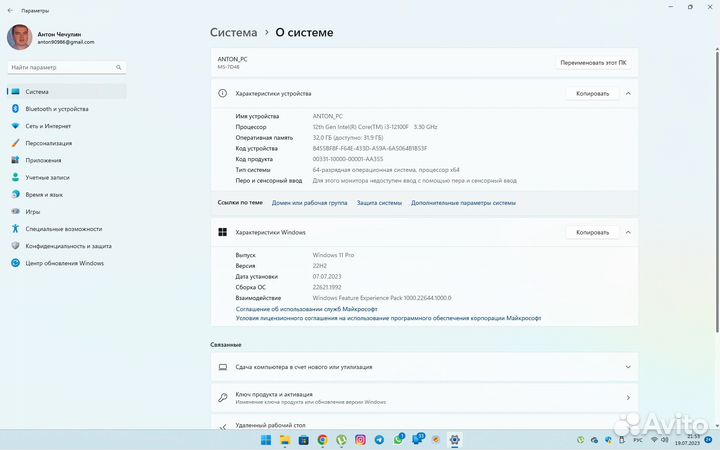
Task: Click Переименовать этот ПК button
Action: (593, 62)
